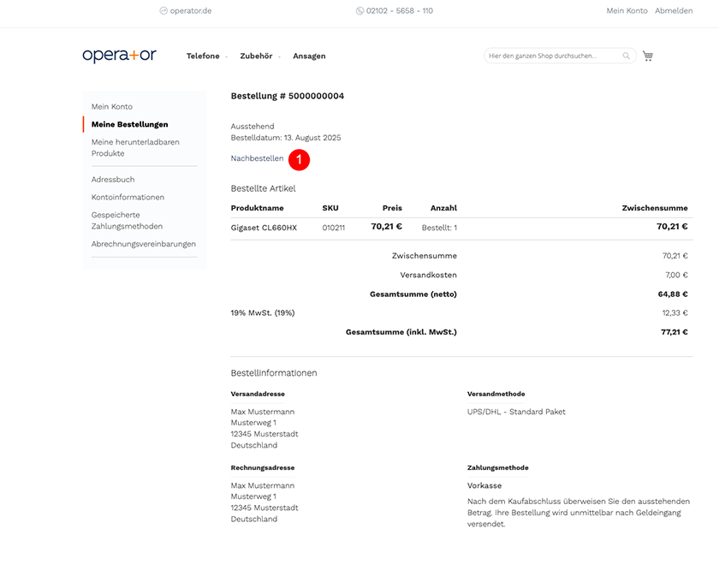Click the Zahlungsmethode label
This screenshot has height=588, width=719.
[x=498, y=467]
